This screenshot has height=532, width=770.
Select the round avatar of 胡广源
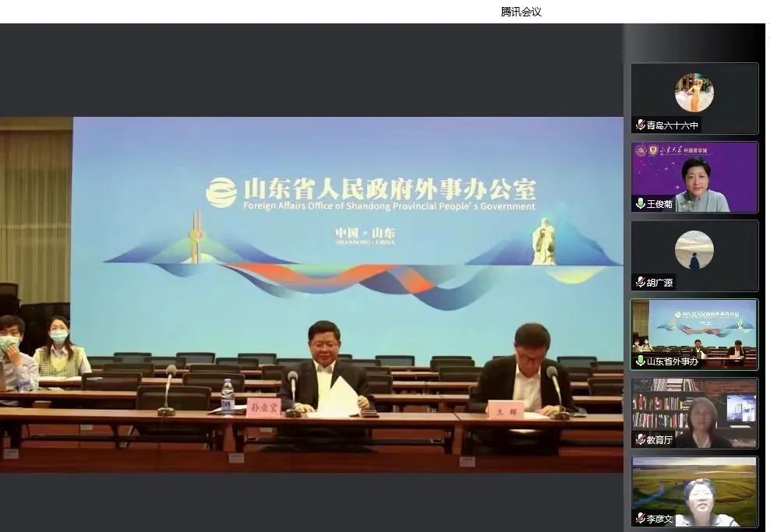pyautogui.click(x=694, y=250)
